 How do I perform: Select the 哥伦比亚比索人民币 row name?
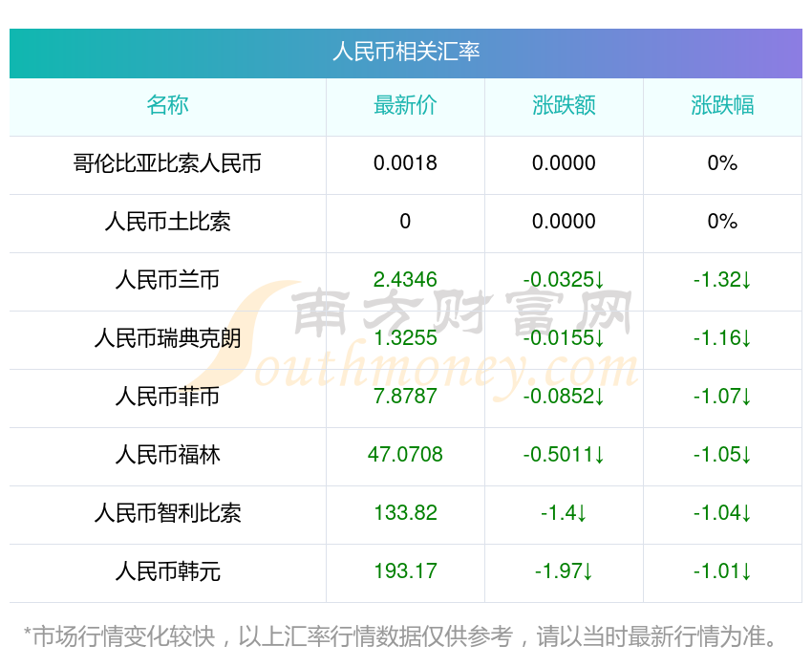click(x=167, y=163)
